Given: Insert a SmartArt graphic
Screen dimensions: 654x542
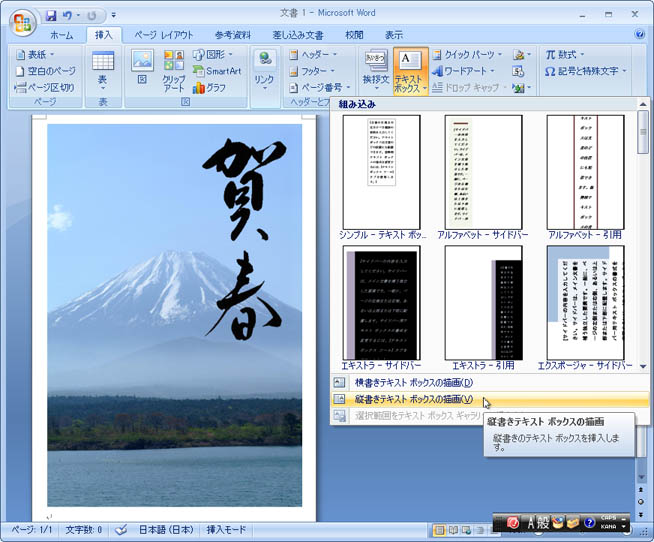Looking at the screenshot, I should pyautogui.click(x=216, y=71).
